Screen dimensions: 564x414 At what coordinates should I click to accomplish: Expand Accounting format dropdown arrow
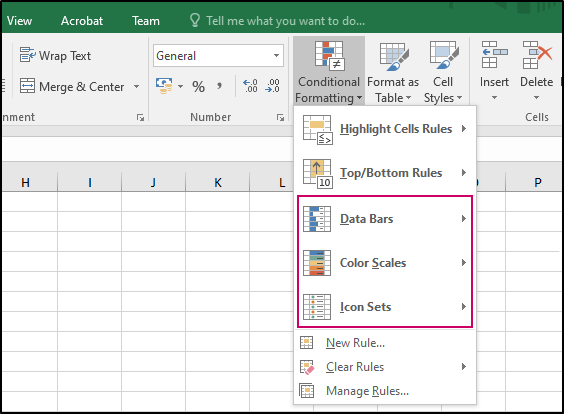(x=181, y=86)
